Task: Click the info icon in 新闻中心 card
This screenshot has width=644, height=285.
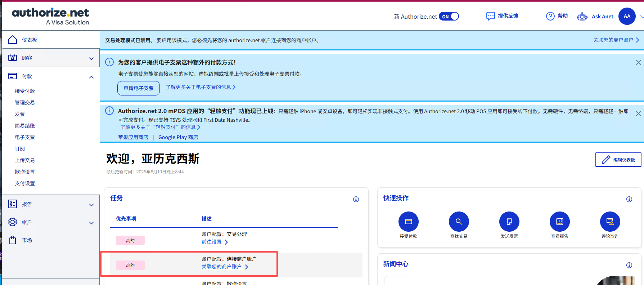Action: [x=629, y=265]
